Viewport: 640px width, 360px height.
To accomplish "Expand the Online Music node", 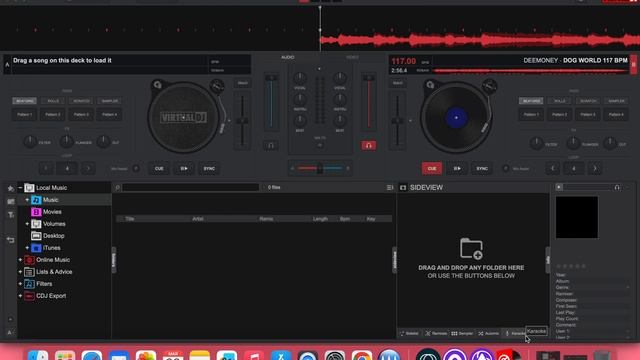I will (20, 260).
